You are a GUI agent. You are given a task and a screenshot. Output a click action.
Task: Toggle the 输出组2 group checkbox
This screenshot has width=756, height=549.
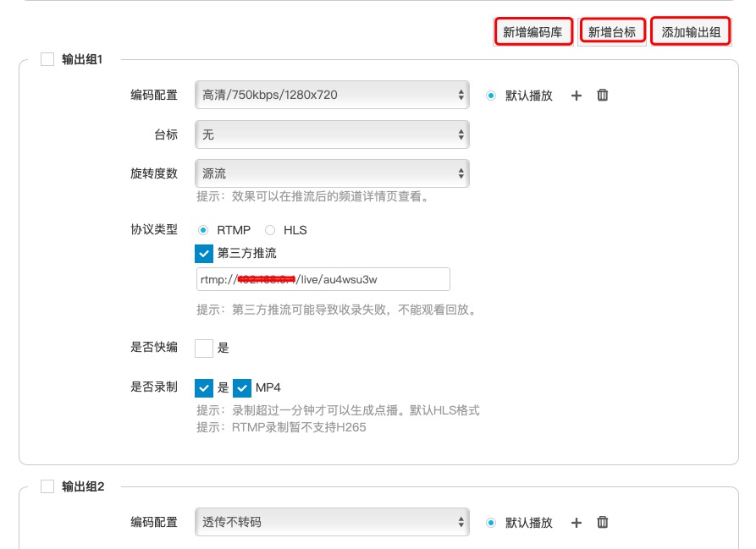click(x=47, y=486)
